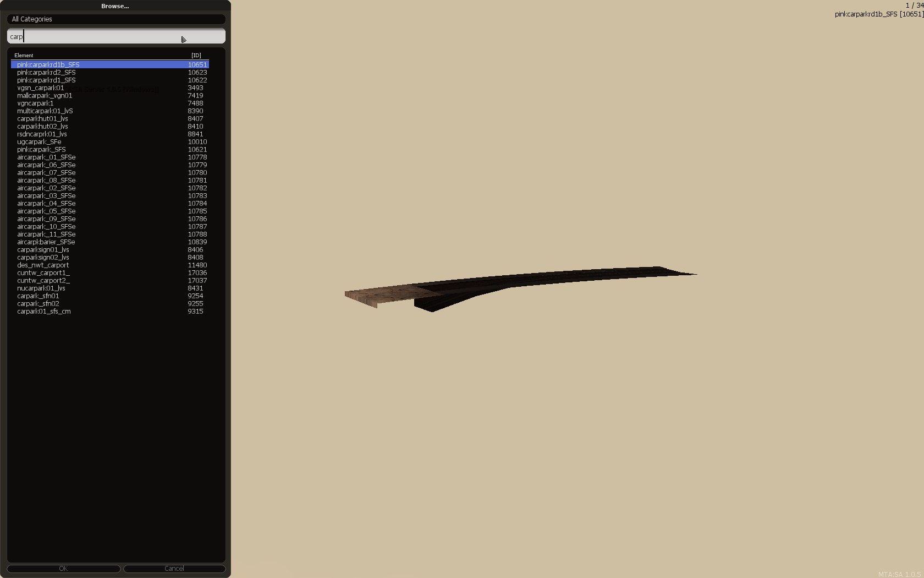The height and width of the screenshot is (578, 924).
Task: Select the carparkhut02_lvs row
Action: (x=110, y=126)
